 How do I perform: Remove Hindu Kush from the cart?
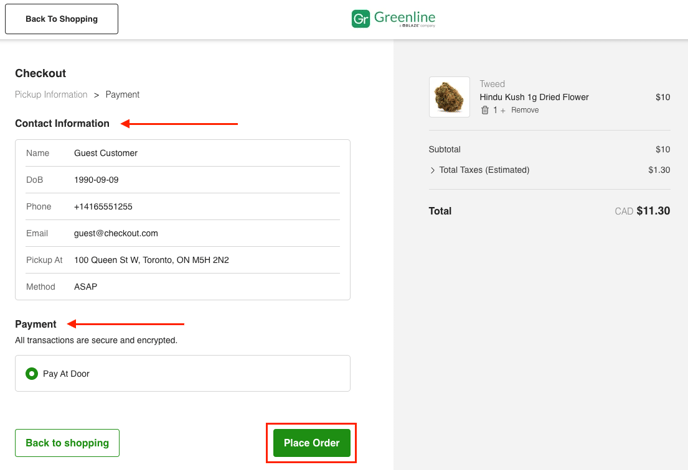[525, 110]
